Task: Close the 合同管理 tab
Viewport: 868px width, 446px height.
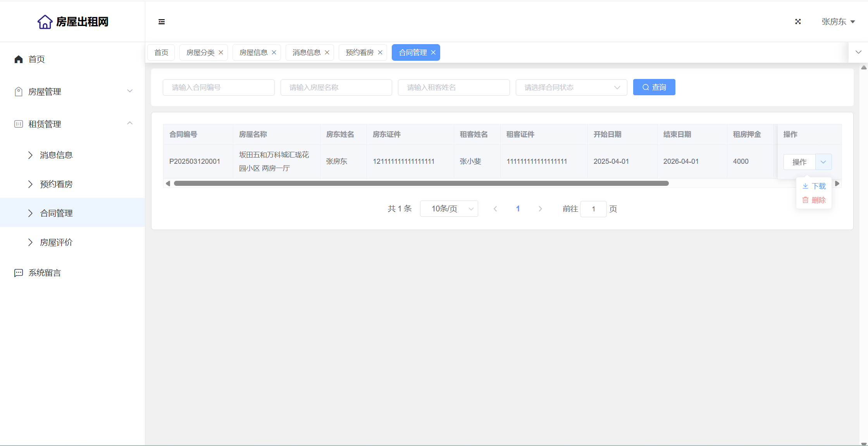Action: point(433,52)
